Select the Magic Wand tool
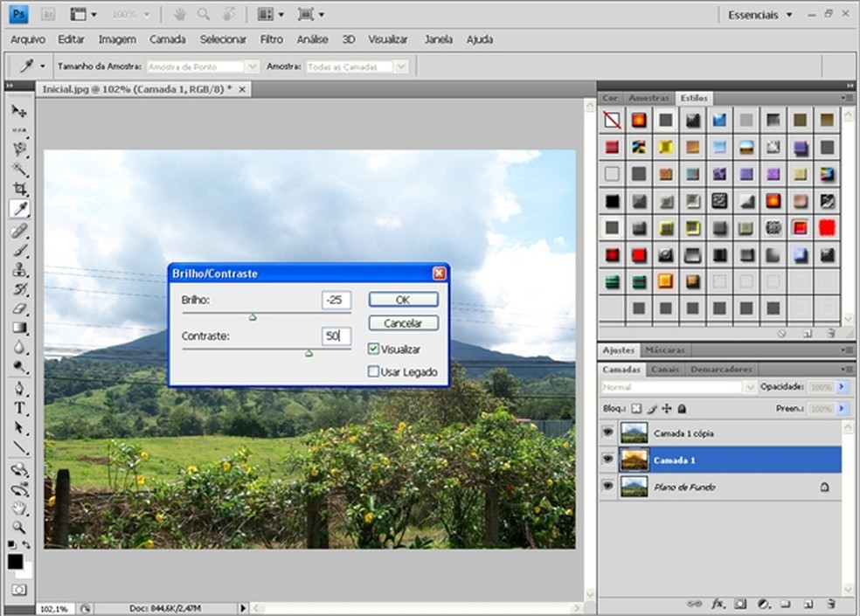The image size is (860, 616). 19,170
